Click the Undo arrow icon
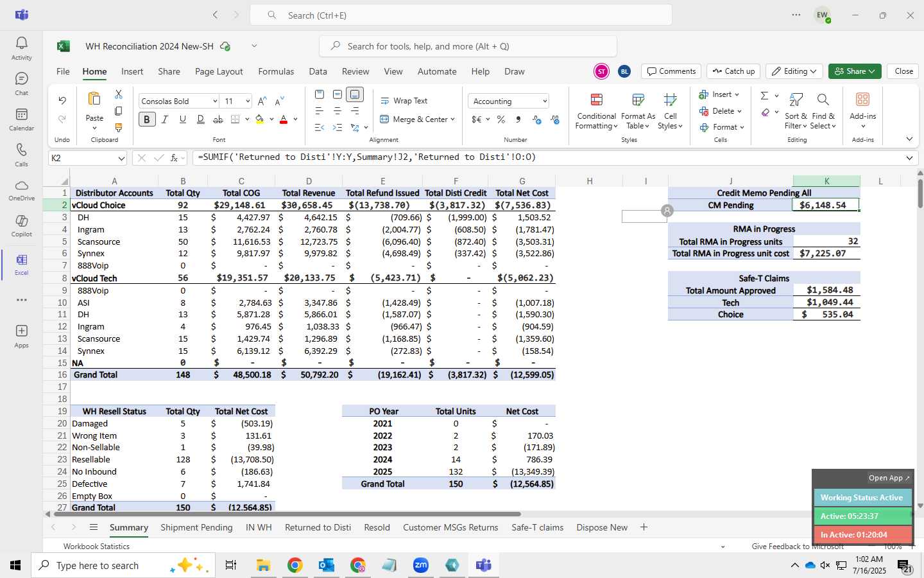924x578 pixels. (x=62, y=100)
